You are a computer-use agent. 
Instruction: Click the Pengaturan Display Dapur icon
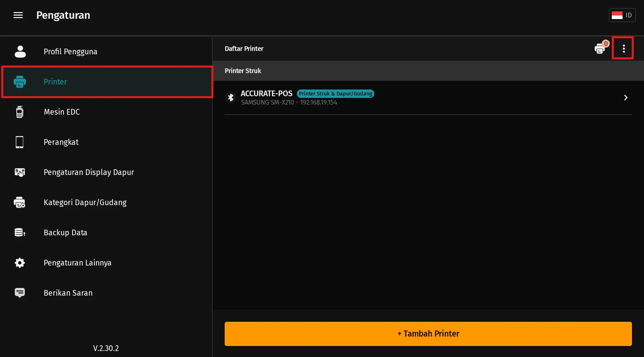click(20, 172)
